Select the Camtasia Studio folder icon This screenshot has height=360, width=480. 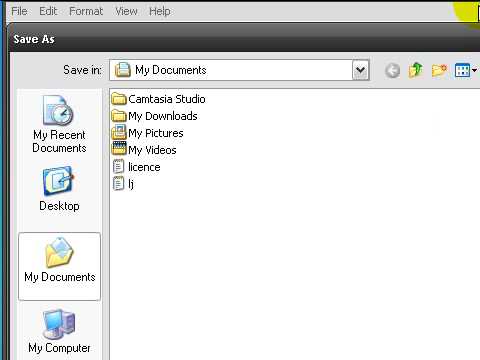pyautogui.click(x=119, y=99)
